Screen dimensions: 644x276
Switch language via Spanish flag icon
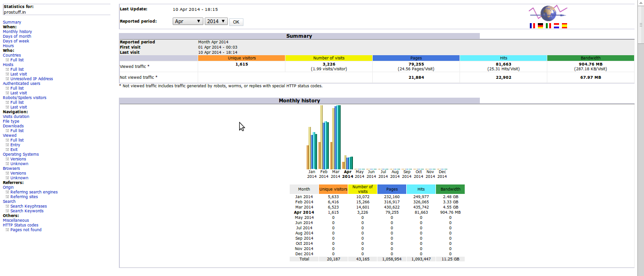[x=564, y=26]
